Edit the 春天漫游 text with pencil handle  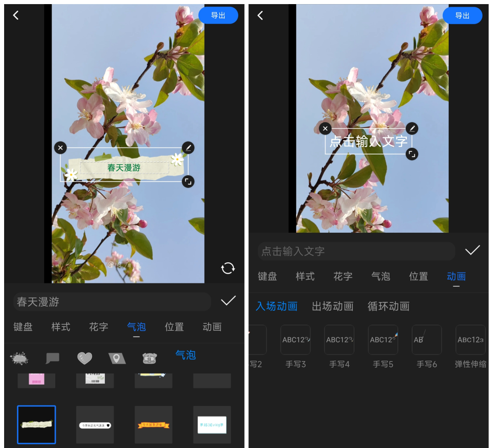[x=188, y=148]
